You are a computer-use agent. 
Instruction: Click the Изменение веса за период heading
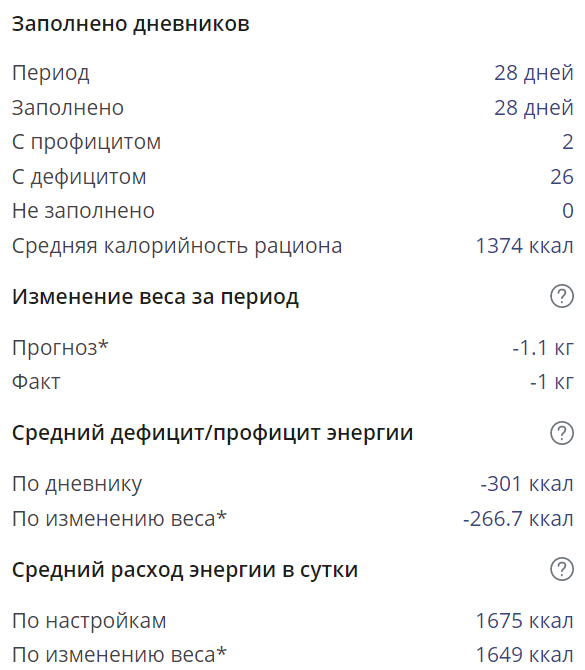(155, 297)
